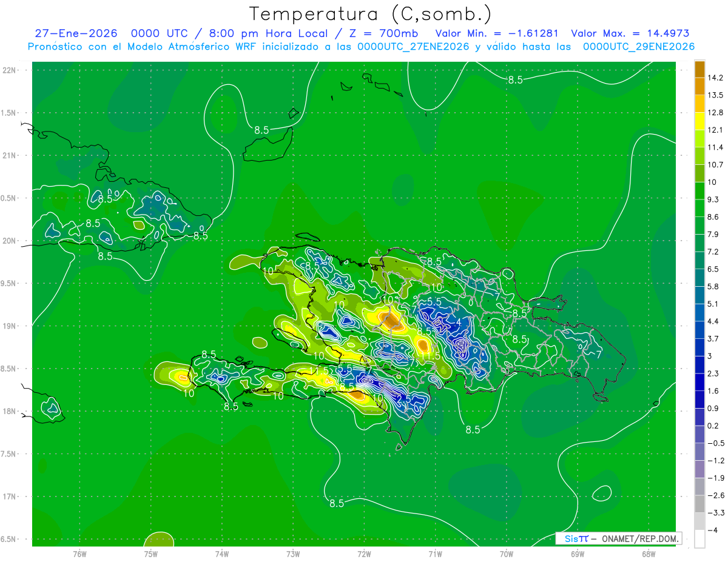
Task: Click the '76W' longitude axis label
Action: [x=79, y=554]
